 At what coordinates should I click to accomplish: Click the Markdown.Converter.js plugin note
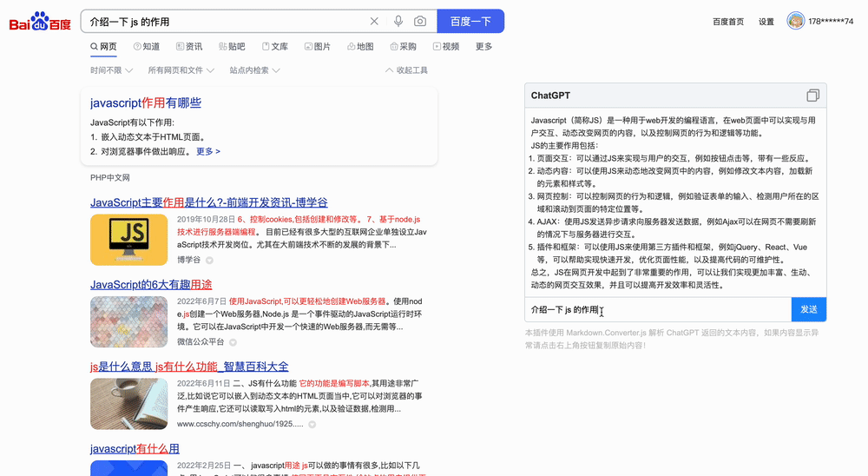(672, 339)
